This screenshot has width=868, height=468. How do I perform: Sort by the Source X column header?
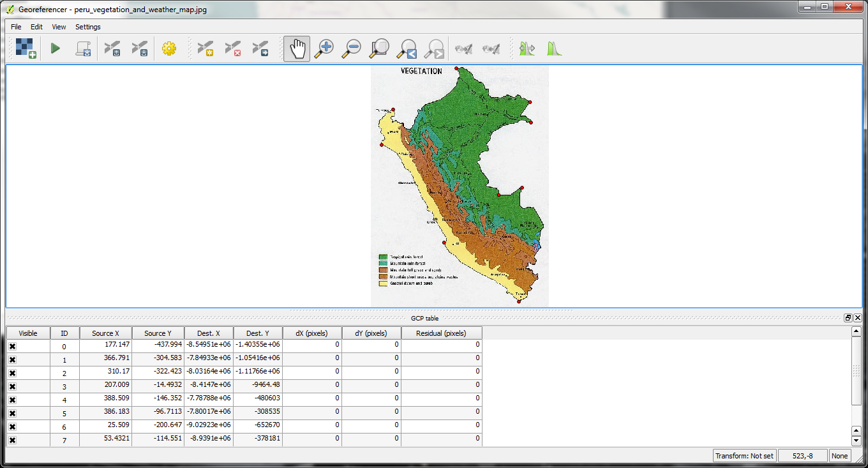coord(105,333)
